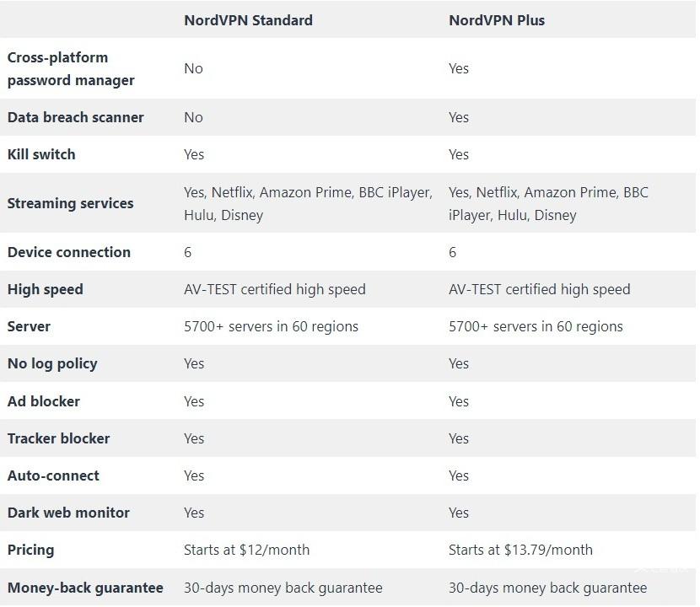The height and width of the screenshot is (607, 700).
Task: Click the Money-back guarantee row label
Action: (85, 588)
